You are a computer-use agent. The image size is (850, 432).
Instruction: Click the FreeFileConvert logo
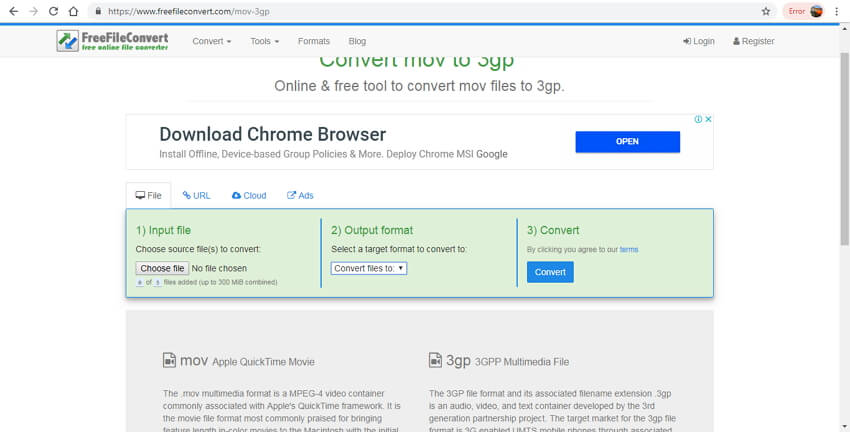(112, 41)
